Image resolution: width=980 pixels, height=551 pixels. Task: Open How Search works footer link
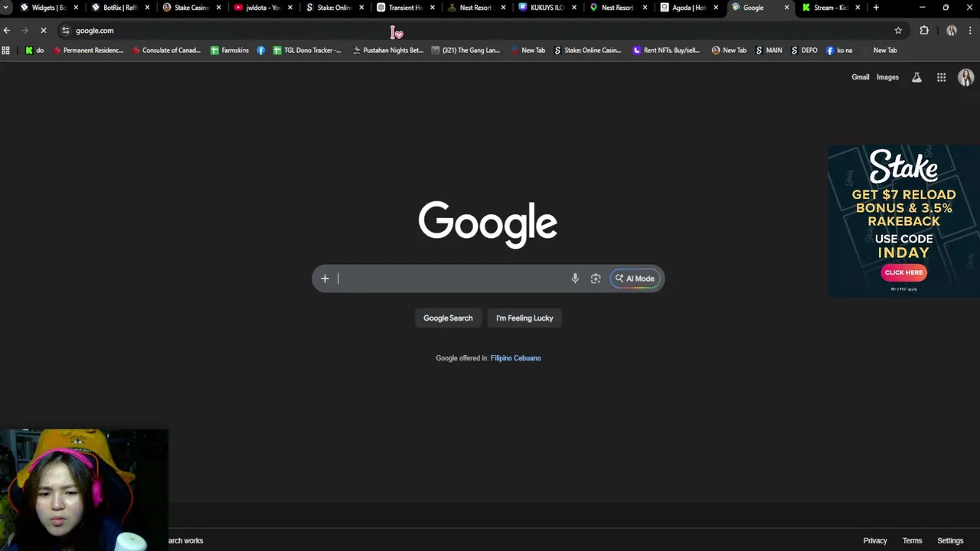[x=185, y=541]
